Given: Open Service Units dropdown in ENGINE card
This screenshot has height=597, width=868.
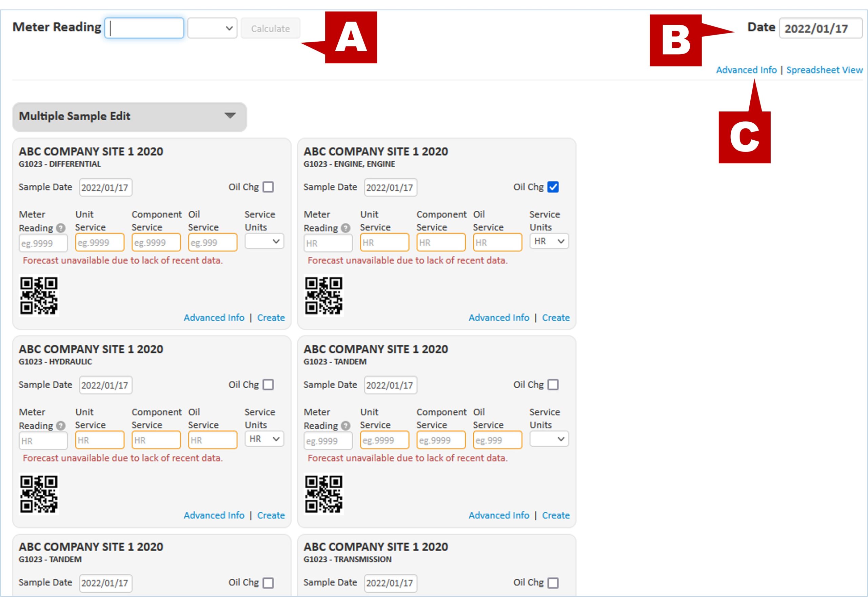Looking at the screenshot, I should (x=549, y=241).
